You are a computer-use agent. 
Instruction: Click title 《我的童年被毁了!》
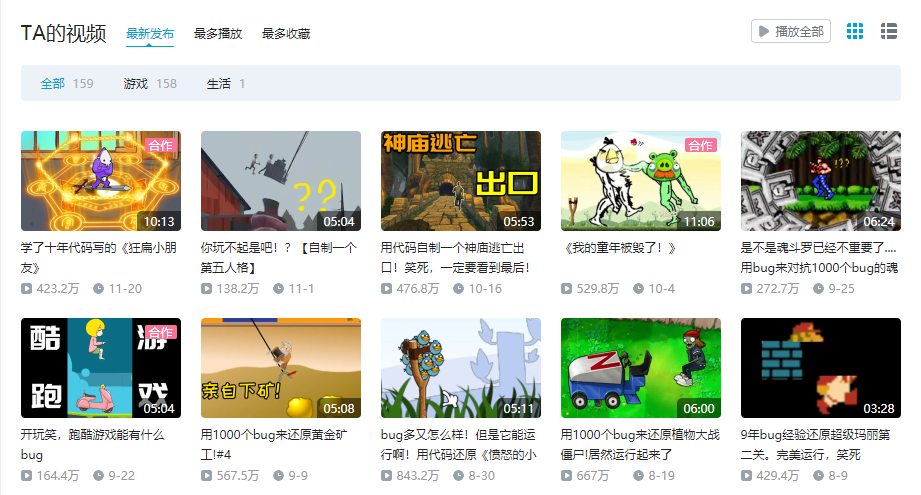[620, 248]
